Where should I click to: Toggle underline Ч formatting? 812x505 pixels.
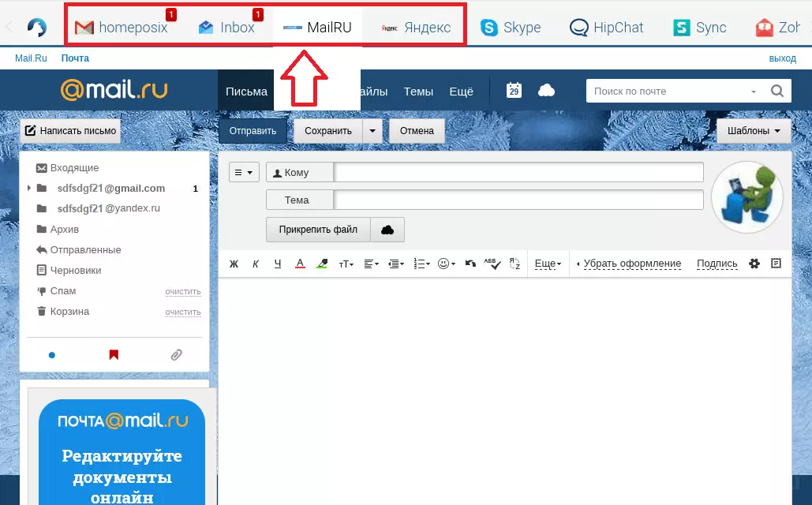(x=278, y=264)
